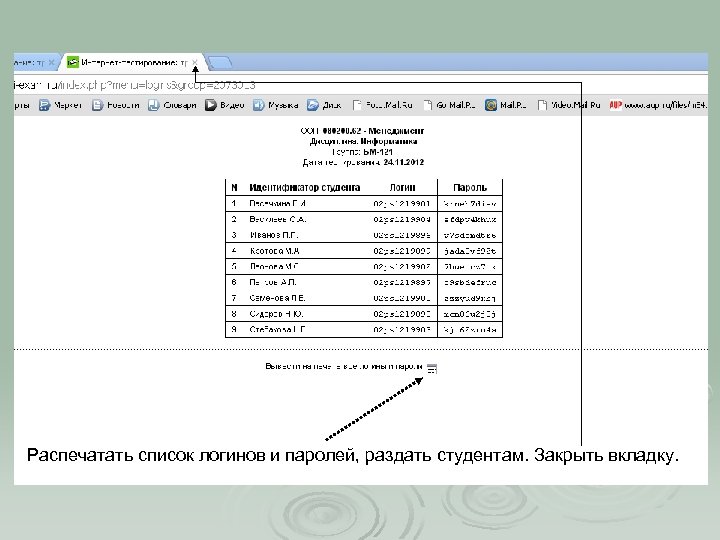Click the Дисциплина Информатика header line
720x540 pixels.
(363, 141)
